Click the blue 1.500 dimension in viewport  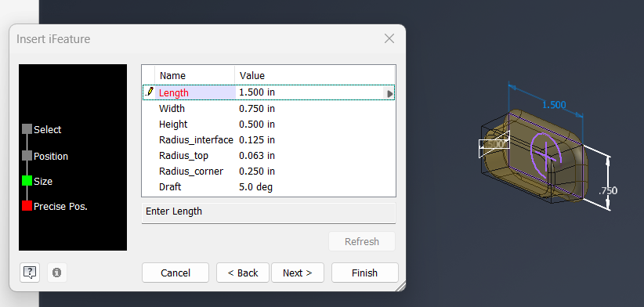554,105
